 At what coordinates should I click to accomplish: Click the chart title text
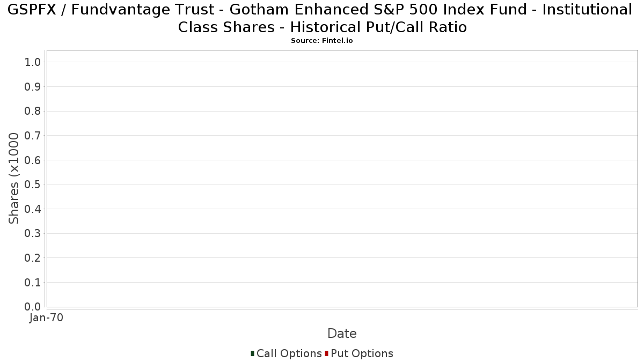click(322, 18)
